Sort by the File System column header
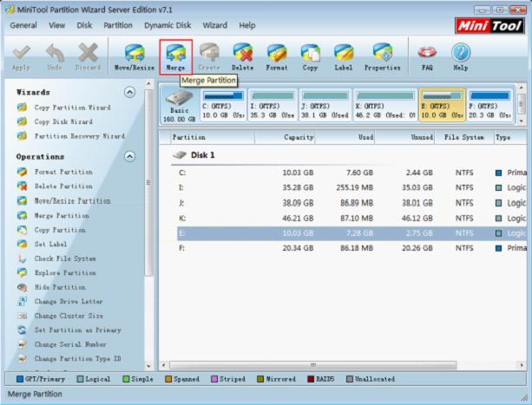The height and width of the screenshot is (405, 532). click(464, 137)
